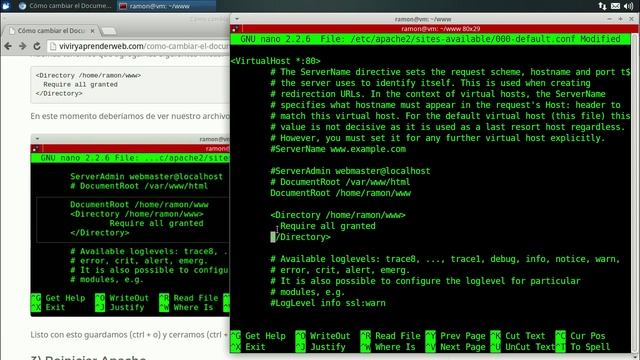Click 'Listo con esto guardamos' paragraph
Viewport: 640px width, 360px height.
coord(129,335)
